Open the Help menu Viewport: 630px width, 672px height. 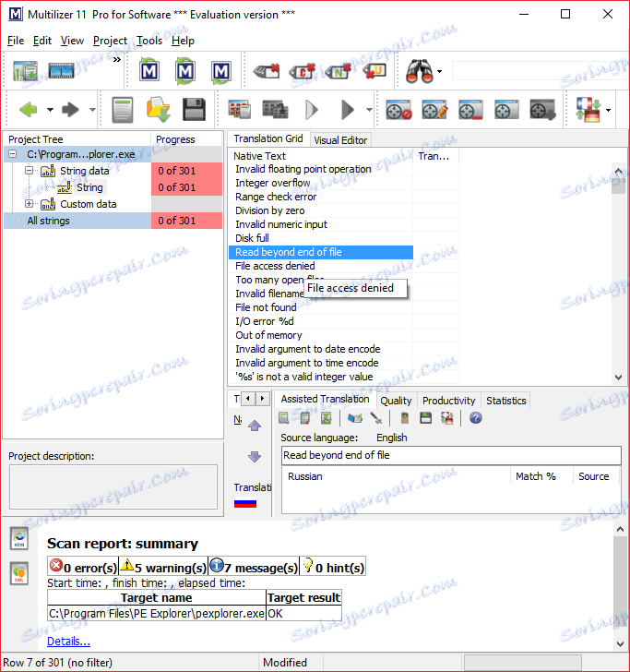183,41
